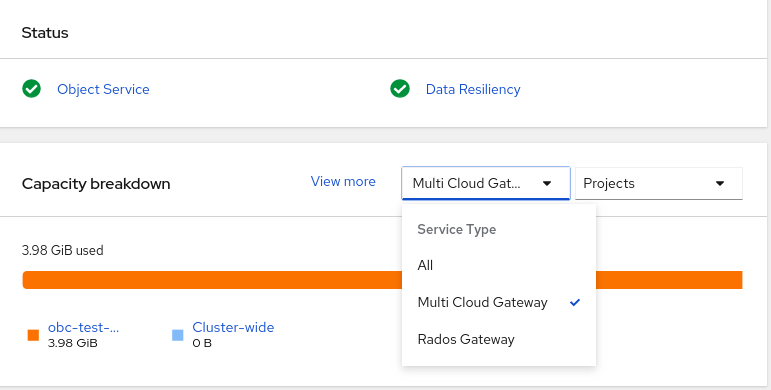771x390 pixels.
Task: Open the Data Resiliency status link
Action: (x=473, y=89)
